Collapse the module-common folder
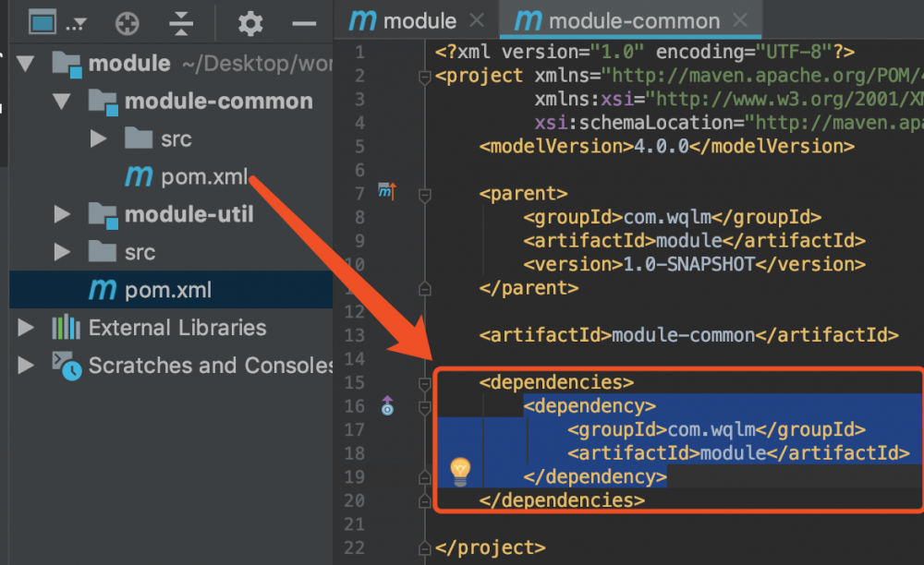The width and height of the screenshot is (924, 565). tap(62, 101)
